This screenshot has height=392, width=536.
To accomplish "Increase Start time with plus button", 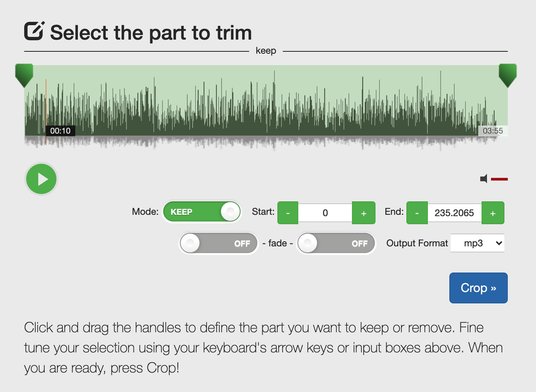I will tap(364, 213).
